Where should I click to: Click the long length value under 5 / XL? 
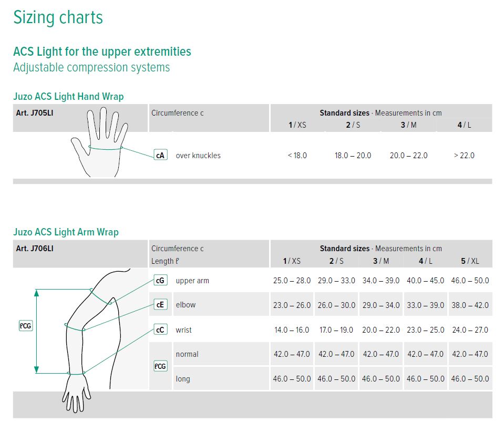point(470,379)
